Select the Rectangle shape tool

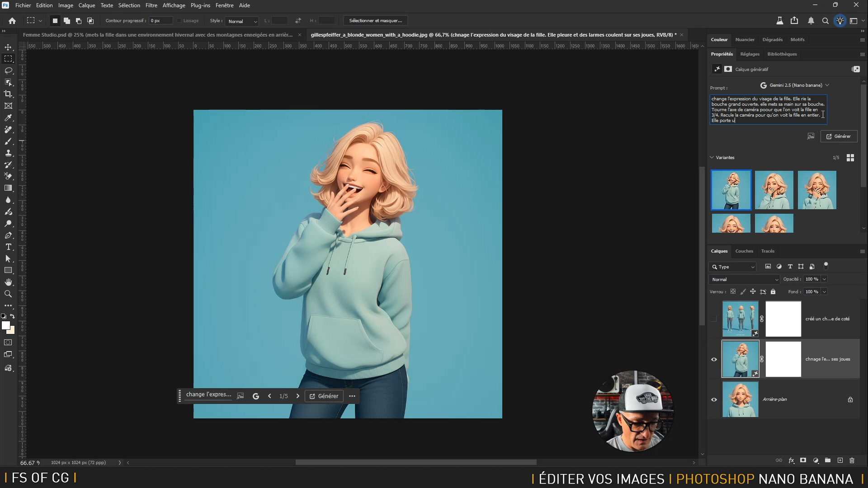tap(8, 270)
